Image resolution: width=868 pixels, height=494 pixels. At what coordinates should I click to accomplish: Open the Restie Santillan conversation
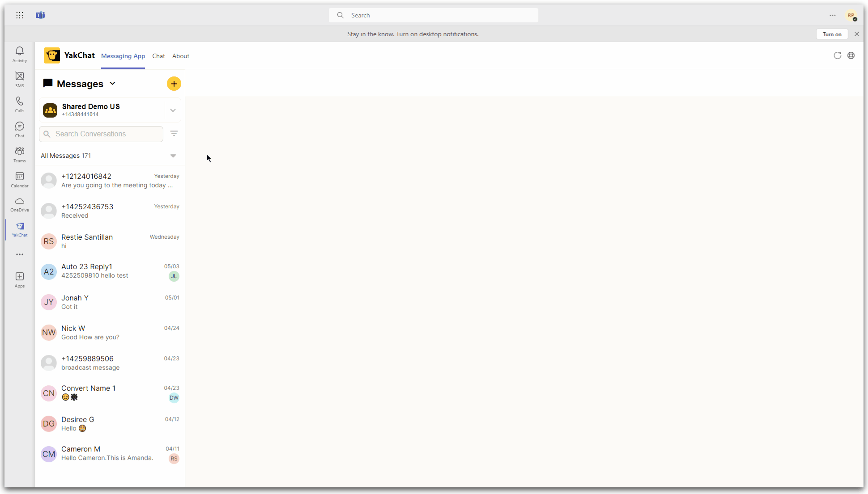click(110, 241)
